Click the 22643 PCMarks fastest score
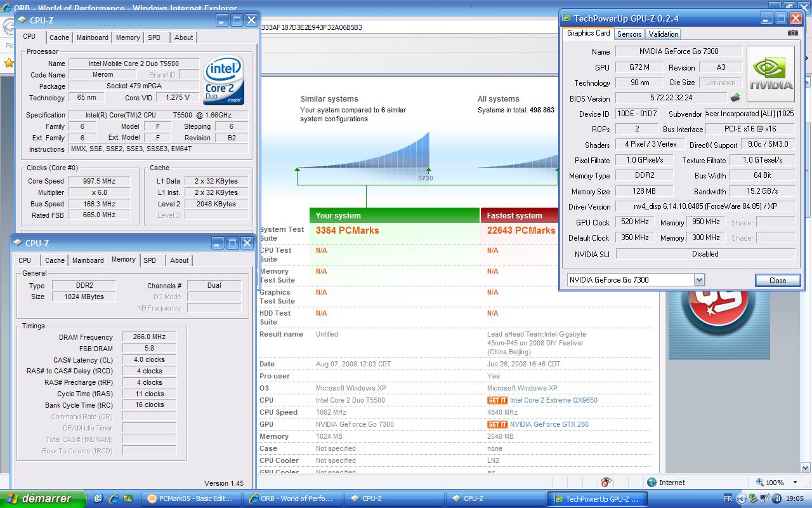This screenshot has width=812, height=508. (521, 231)
